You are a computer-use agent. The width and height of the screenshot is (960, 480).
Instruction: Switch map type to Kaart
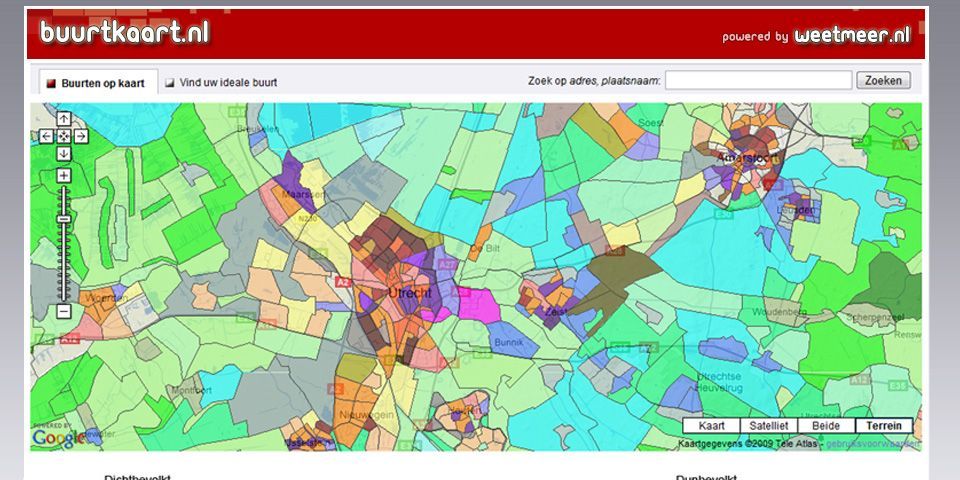[x=711, y=426]
